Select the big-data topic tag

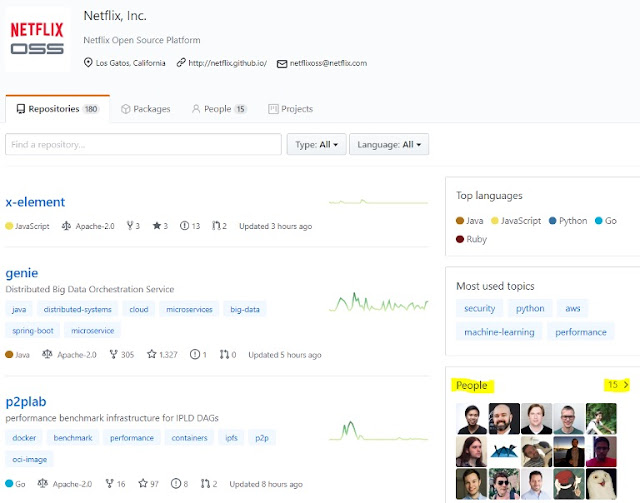[x=245, y=309]
